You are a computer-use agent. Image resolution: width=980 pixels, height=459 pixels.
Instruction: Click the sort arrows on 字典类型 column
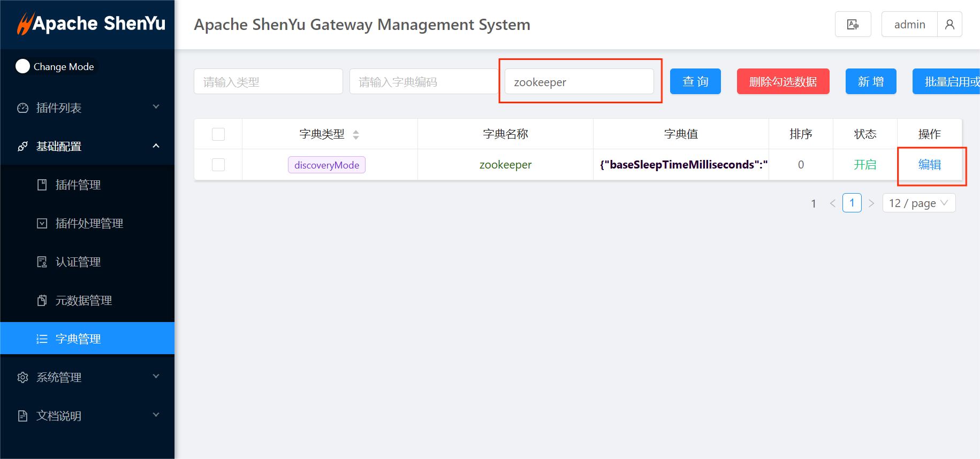coord(356,135)
